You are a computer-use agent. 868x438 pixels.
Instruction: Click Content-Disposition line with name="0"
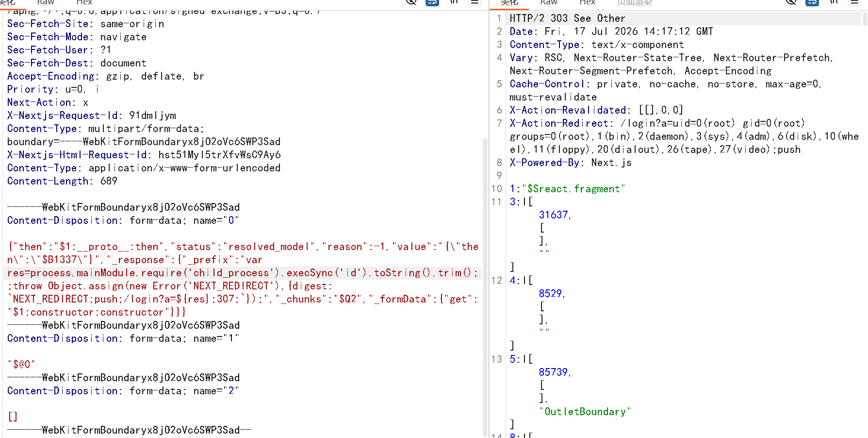point(123,220)
